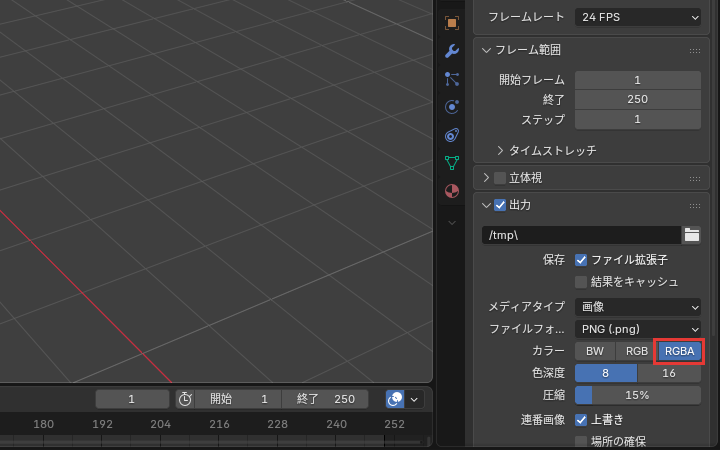Click the 開始フレーム value field

(x=638, y=80)
